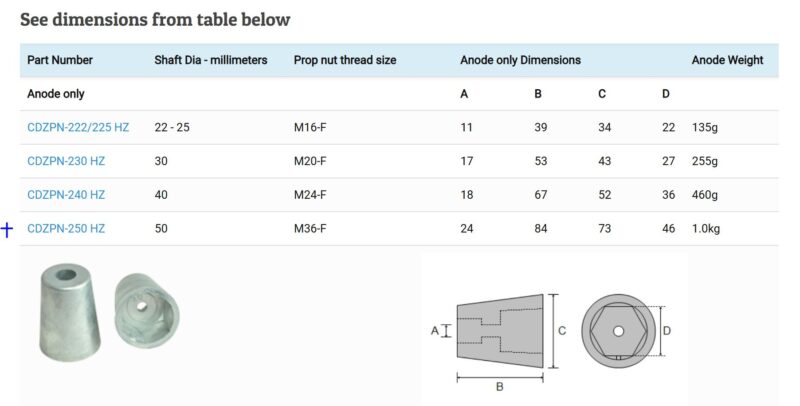This screenshot has width=800, height=406.
Task: Click the M20-F thread size cell
Action: tap(312, 162)
